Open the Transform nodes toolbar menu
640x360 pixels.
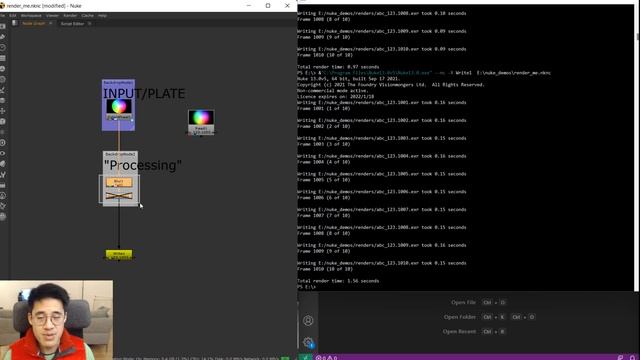(3, 111)
